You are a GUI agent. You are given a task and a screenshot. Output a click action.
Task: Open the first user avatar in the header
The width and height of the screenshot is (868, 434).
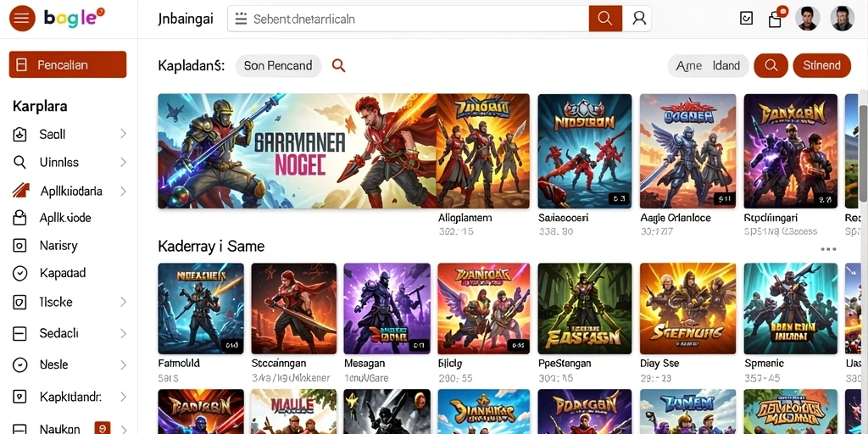coord(807,19)
